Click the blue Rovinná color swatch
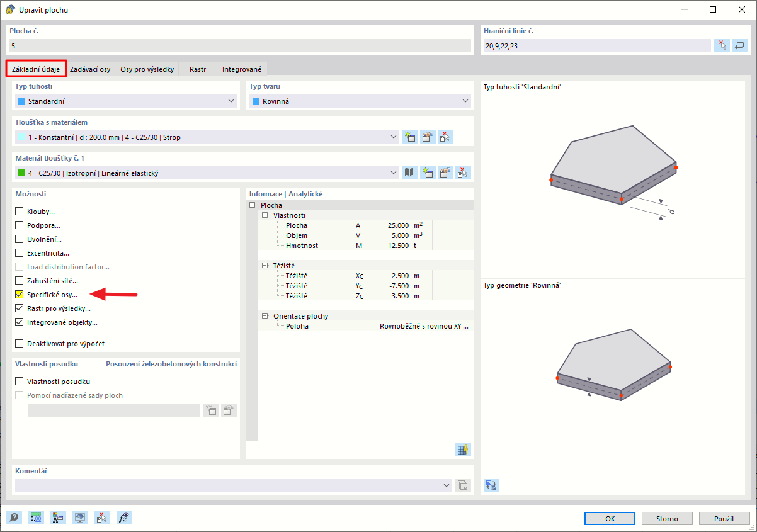The height and width of the screenshot is (532, 757). pyautogui.click(x=255, y=101)
